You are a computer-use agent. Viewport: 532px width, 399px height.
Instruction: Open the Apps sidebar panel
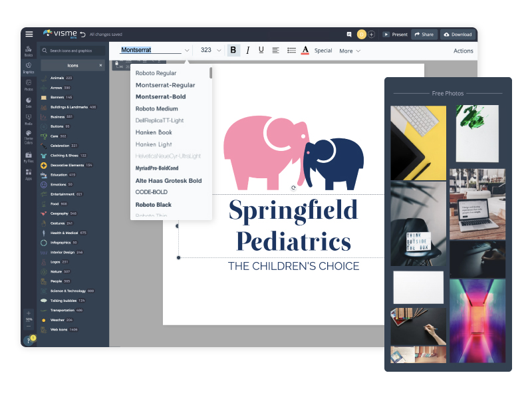[x=29, y=174]
